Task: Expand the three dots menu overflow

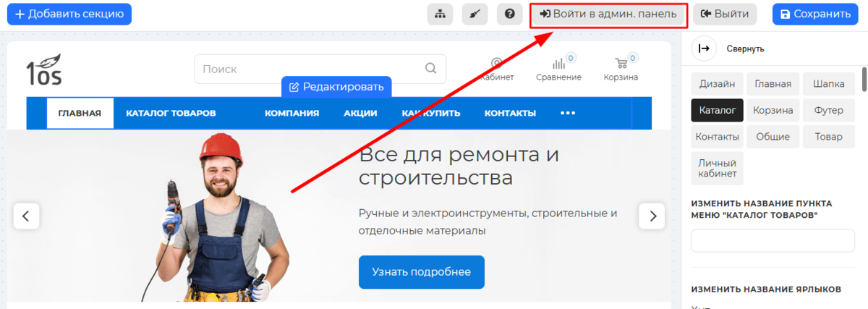Action: [568, 113]
